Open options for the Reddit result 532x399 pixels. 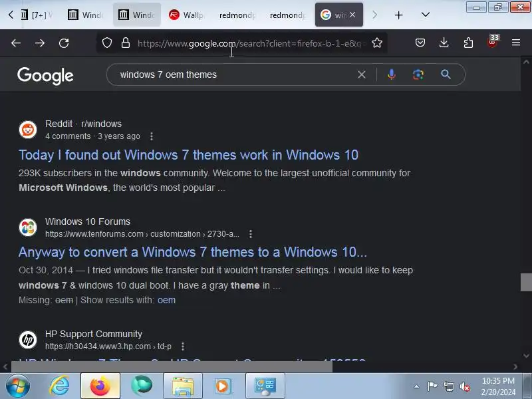click(152, 136)
